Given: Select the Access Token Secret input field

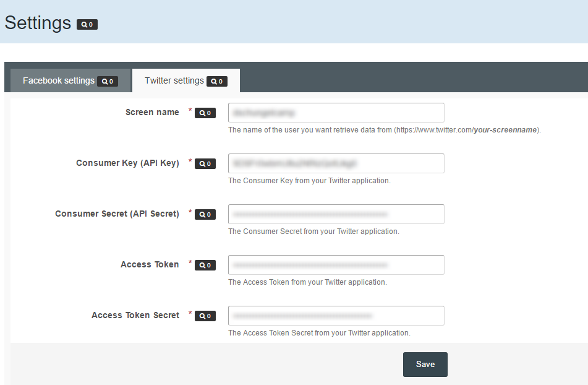Looking at the screenshot, I should pyautogui.click(x=336, y=316).
